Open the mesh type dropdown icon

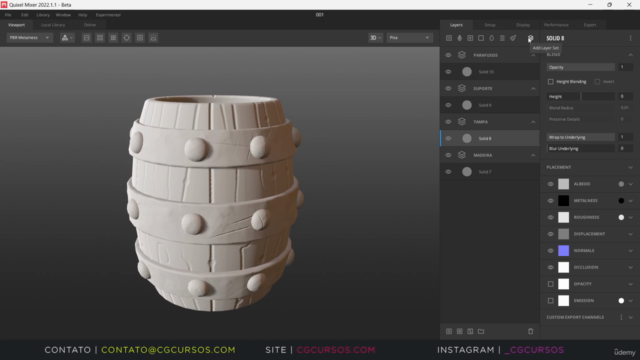coord(67,38)
